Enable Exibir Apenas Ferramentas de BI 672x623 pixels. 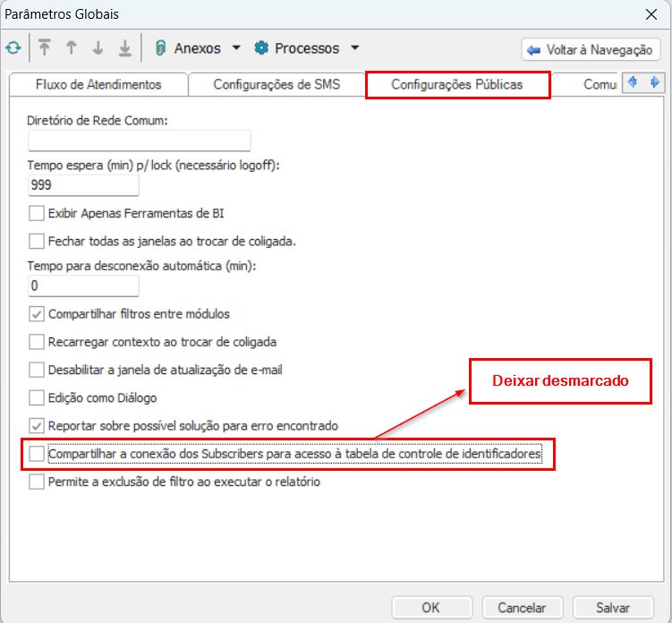coord(37,213)
